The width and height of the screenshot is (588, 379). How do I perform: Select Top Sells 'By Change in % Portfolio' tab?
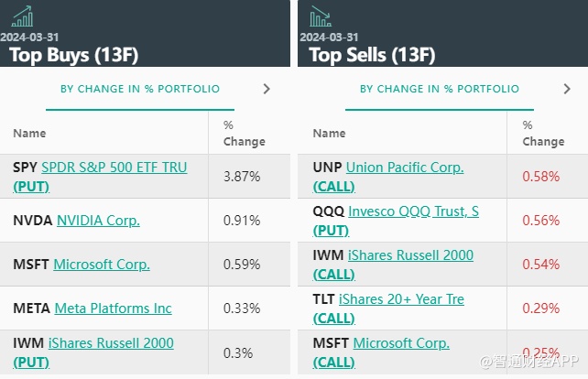[x=439, y=89]
